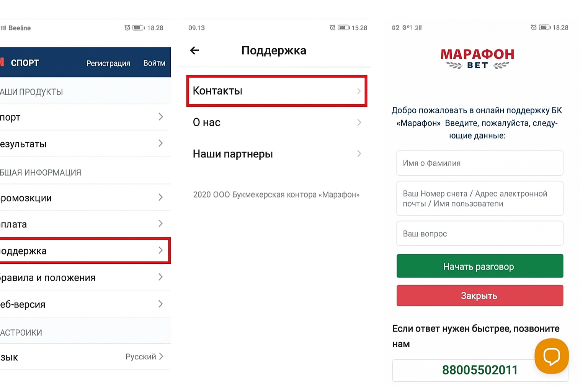This screenshot has width=588, height=392.
Task: Tap the back arrow on the Поддержка screen
Action: click(x=194, y=50)
